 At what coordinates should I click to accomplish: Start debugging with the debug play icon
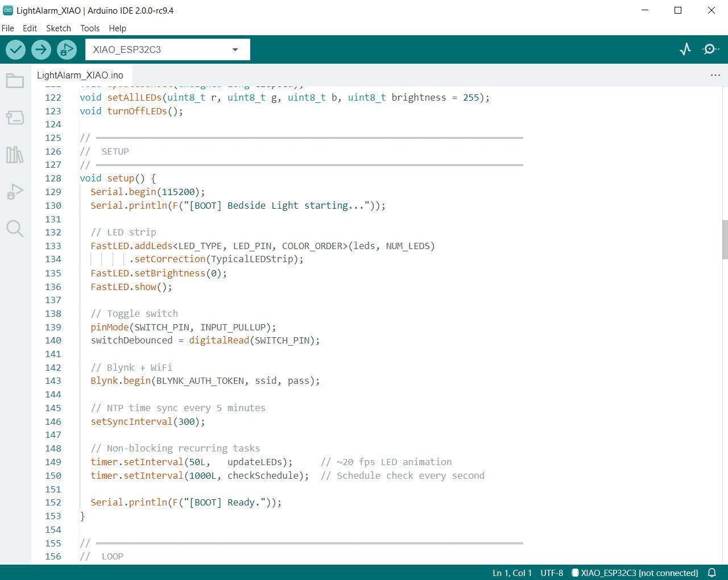click(67, 49)
